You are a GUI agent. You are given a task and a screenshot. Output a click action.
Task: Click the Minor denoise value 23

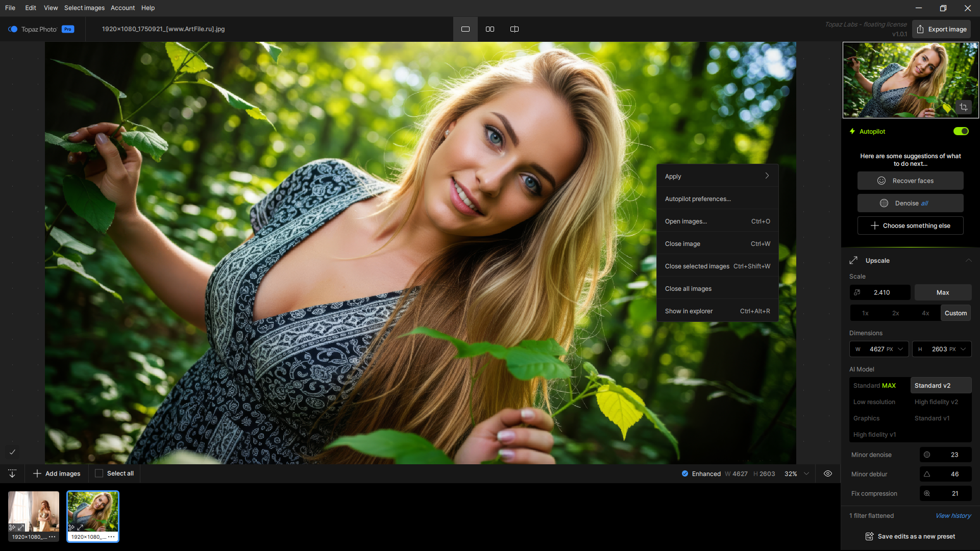click(x=954, y=455)
